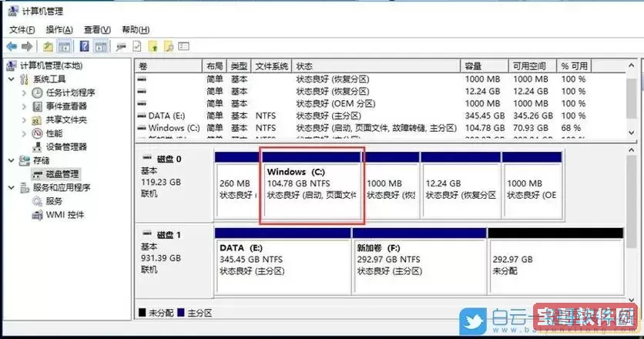Open the 文件(F) menu
644x339 pixels.
click(x=22, y=29)
